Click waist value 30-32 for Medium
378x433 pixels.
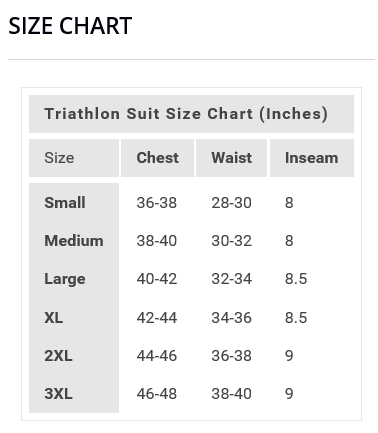[x=232, y=241]
